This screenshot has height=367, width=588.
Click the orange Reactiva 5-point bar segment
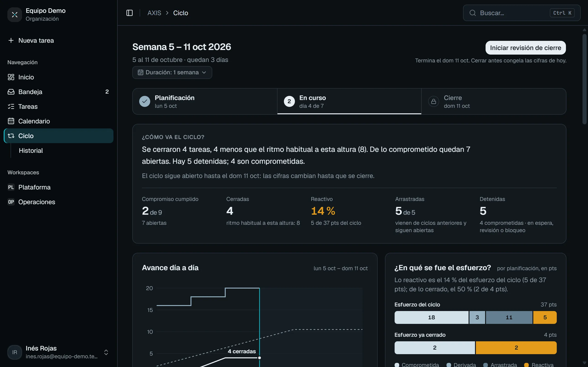tap(545, 317)
